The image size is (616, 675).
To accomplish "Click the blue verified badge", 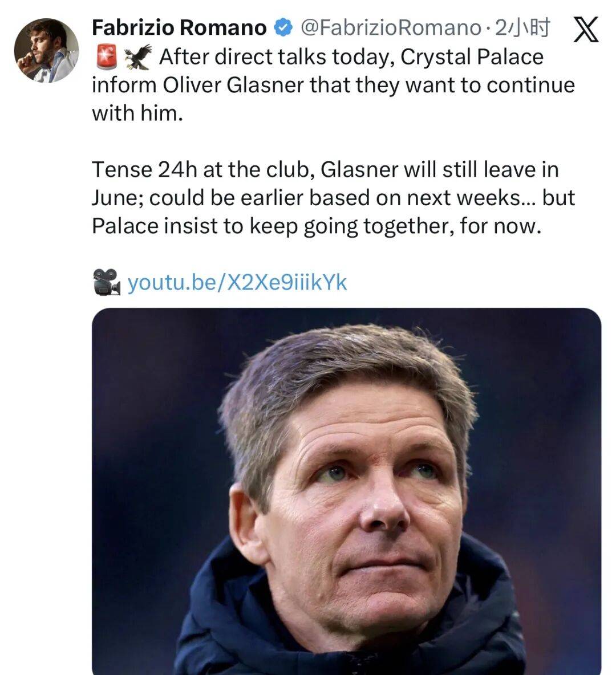I will (x=283, y=27).
